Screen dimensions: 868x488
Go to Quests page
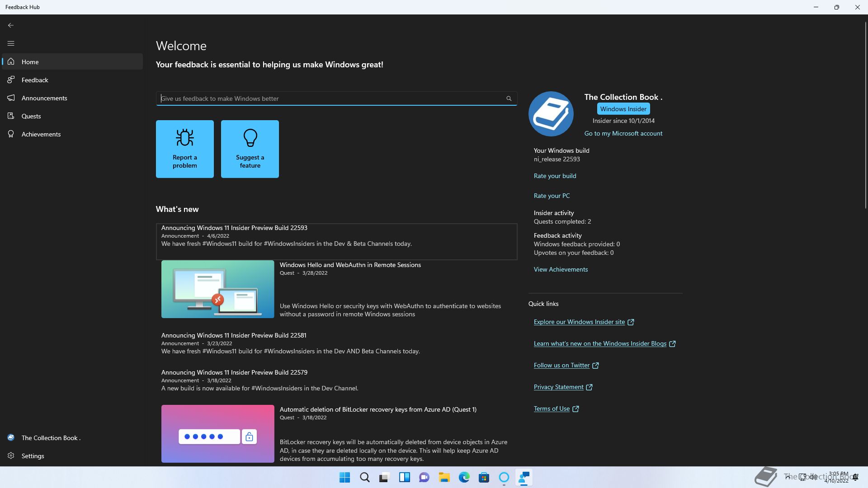[x=72, y=116]
